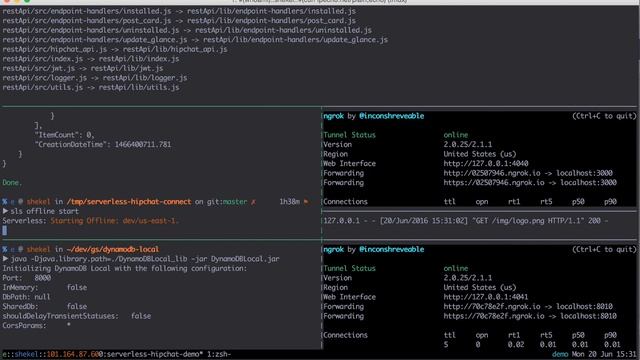
Task: Click the Starting Offline: dev/us-east-1 message
Action: (x=115, y=221)
